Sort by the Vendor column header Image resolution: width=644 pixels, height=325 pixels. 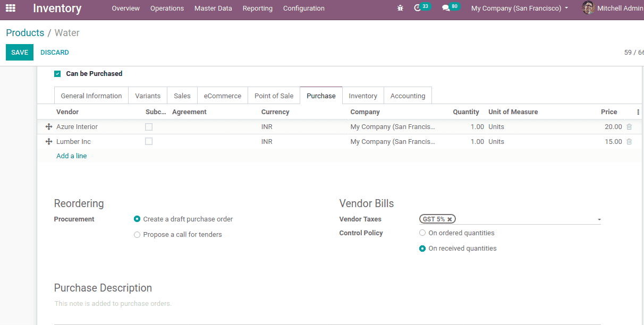coord(67,112)
